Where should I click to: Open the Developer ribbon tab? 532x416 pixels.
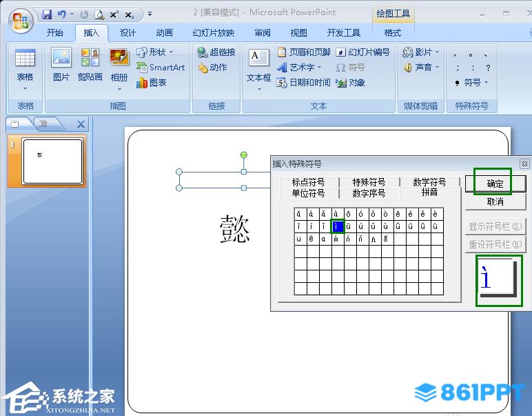pos(343,33)
